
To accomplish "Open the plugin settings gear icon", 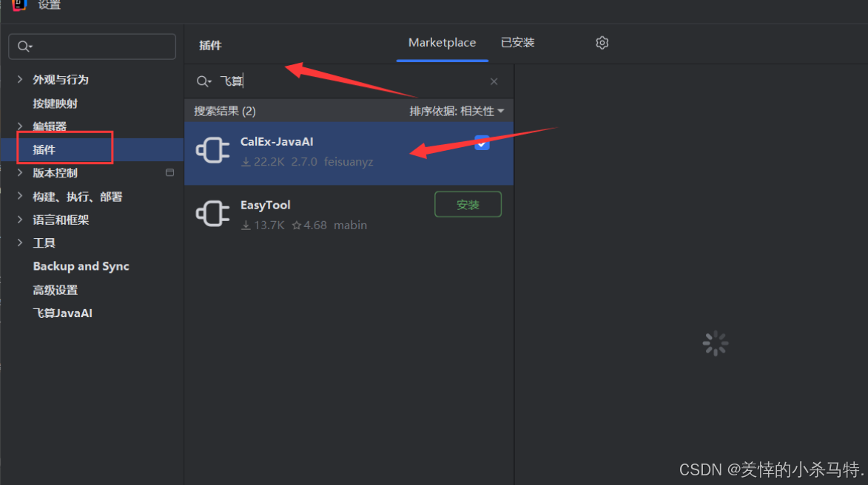I will [602, 43].
